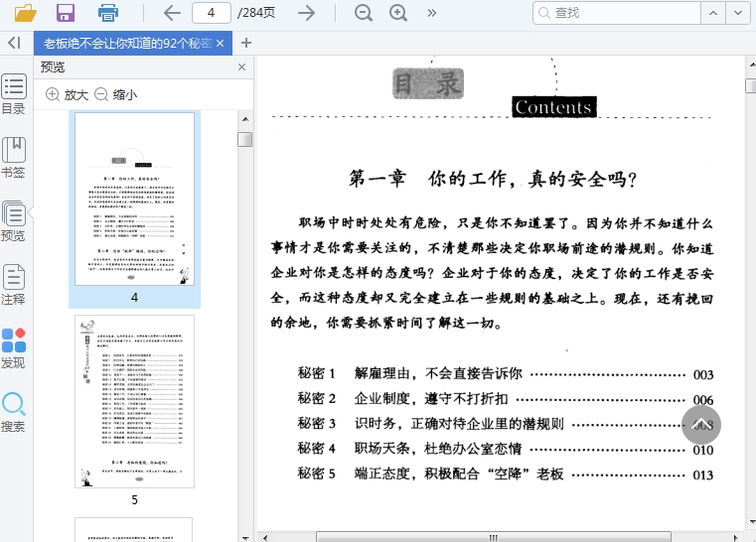Zoom in with the magnifier plus icon
Screen dimensions: 756x542
[398, 13]
